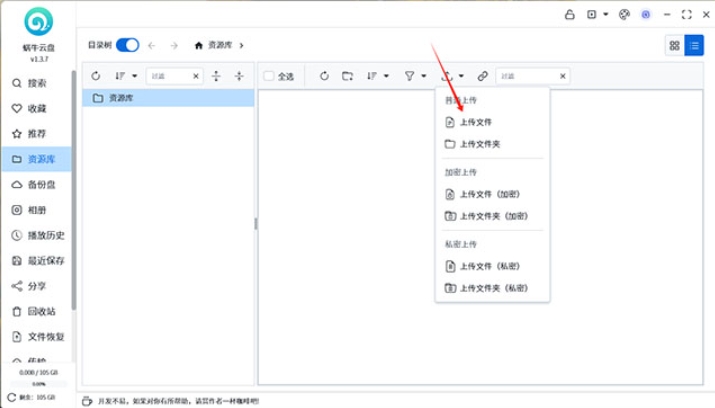715x408 pixels.
Task: Toggle the 目录树 switch off
Action: click(127, 45)
